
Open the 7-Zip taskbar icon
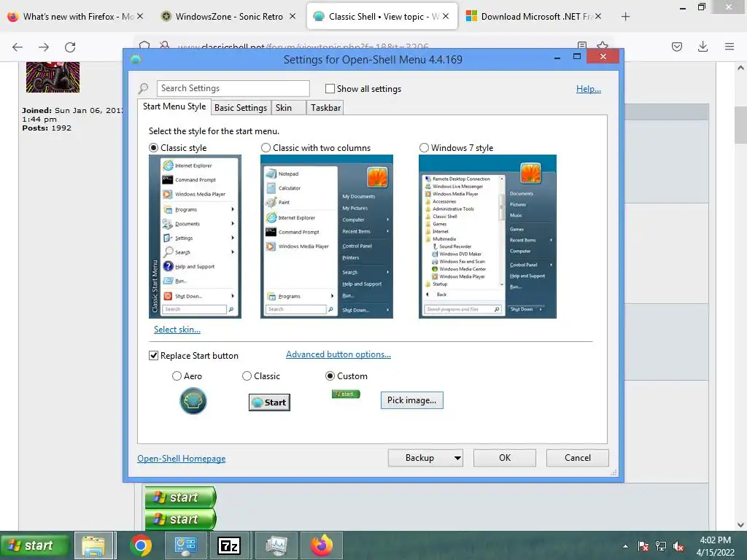tap(228, 545)
